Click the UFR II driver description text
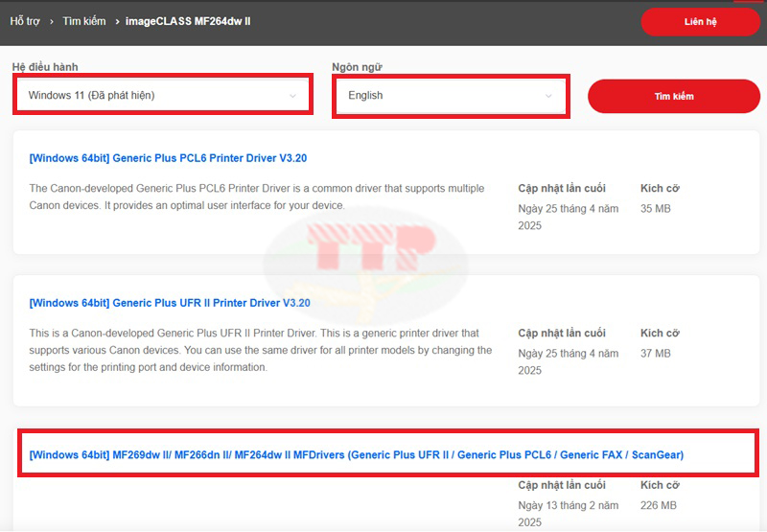The height and width of the screenshot is (532, 767). click(260, 350)
